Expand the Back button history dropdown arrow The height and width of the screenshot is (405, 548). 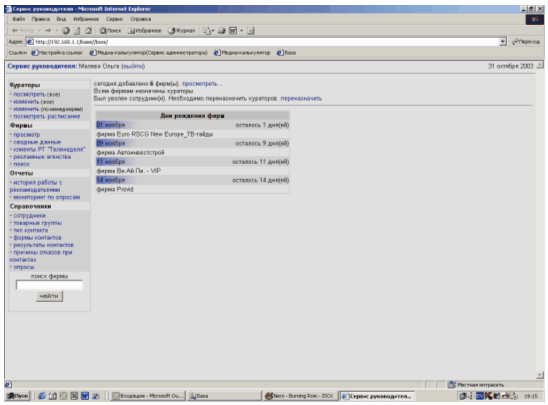click(x=39, y=31)
